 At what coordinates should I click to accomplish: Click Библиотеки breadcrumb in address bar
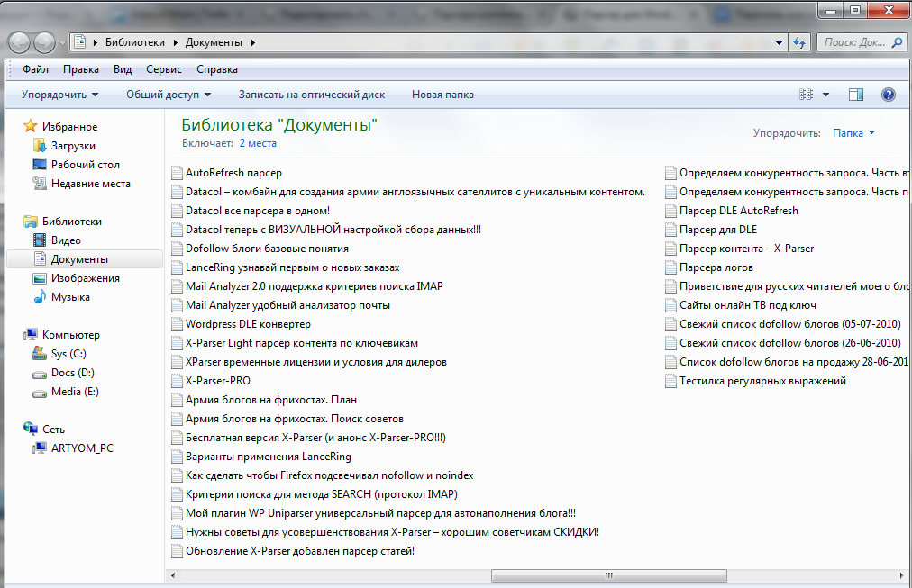135,42
